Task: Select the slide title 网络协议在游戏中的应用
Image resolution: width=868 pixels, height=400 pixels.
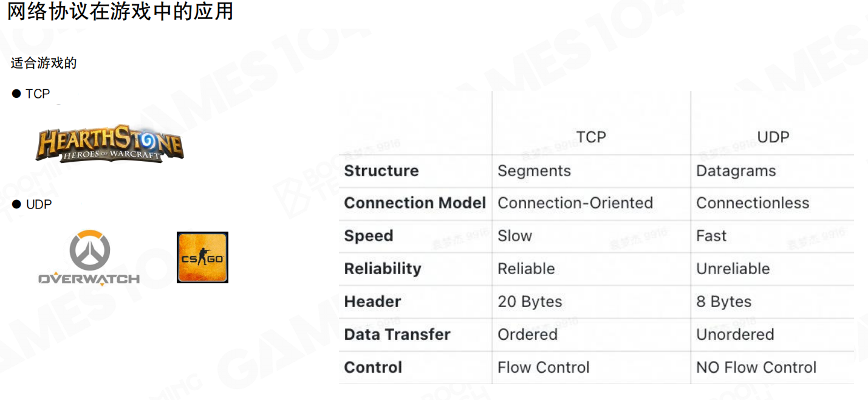Action: coord(120,12)
